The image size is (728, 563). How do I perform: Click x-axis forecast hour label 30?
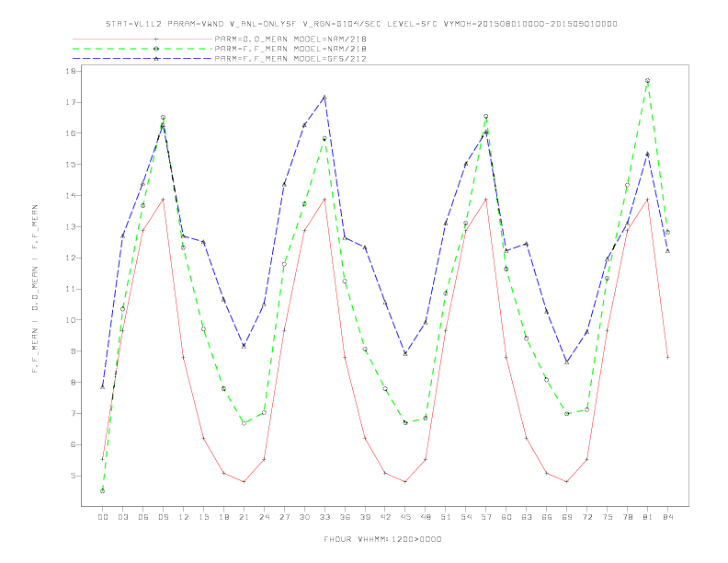[304, 517]
